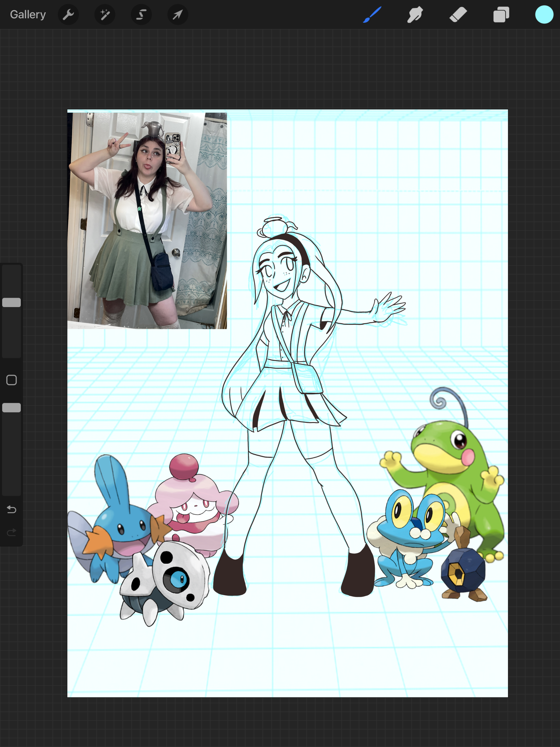The width and height of the screenshot is (560, 747).
Task: Activate the Selection tool
Action: [141, 14]
